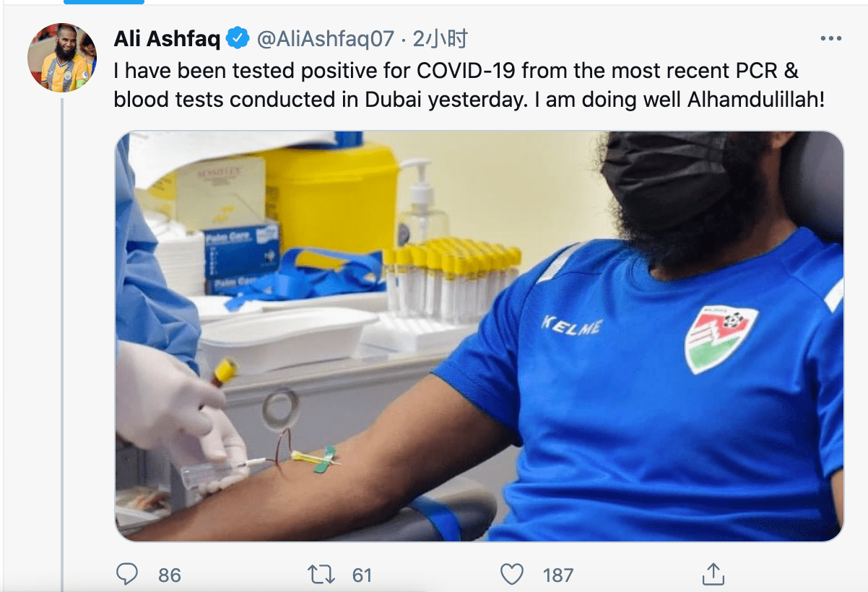Open the three-dot more options menu
This screenshot has height=592, width=868.
(x=830, y=39)
